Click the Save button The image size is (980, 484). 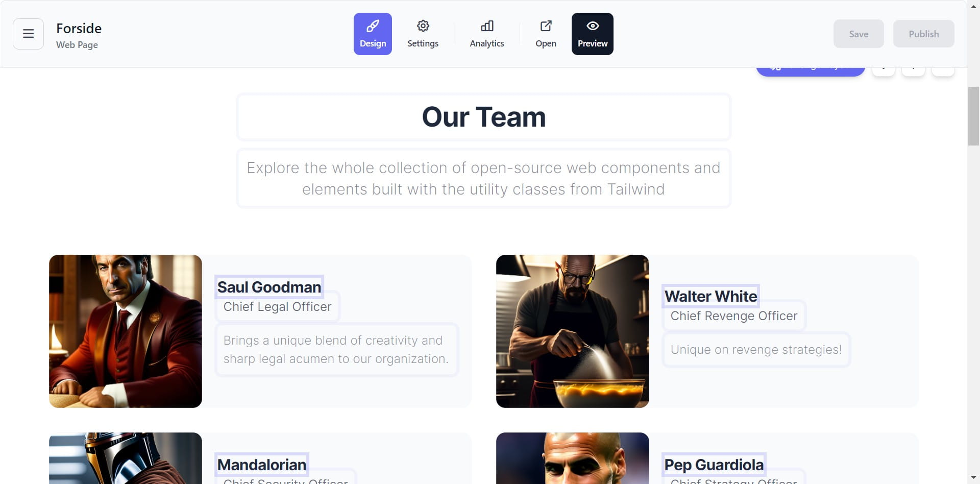(859, 34)
